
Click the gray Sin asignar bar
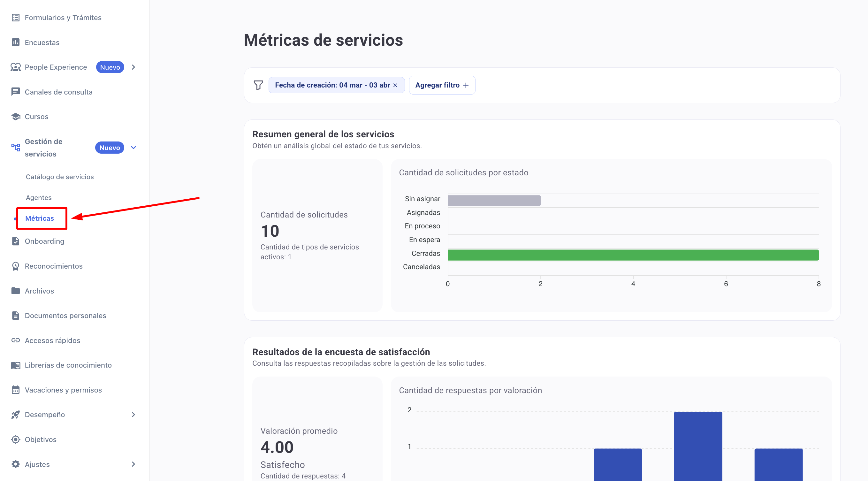click(494, 201)
